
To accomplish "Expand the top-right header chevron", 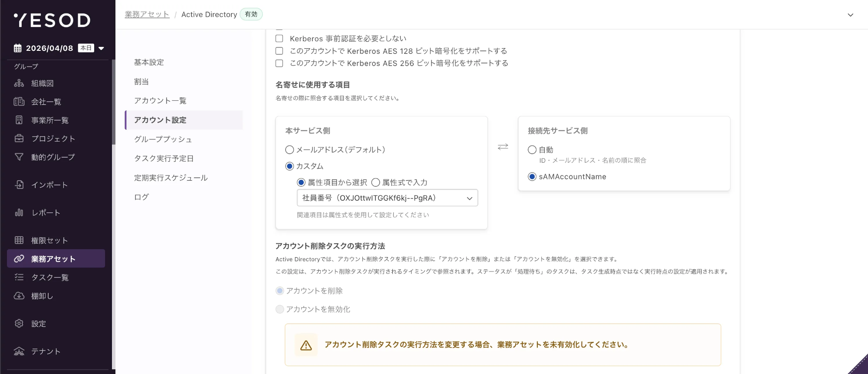I will [x=850, y=15].
